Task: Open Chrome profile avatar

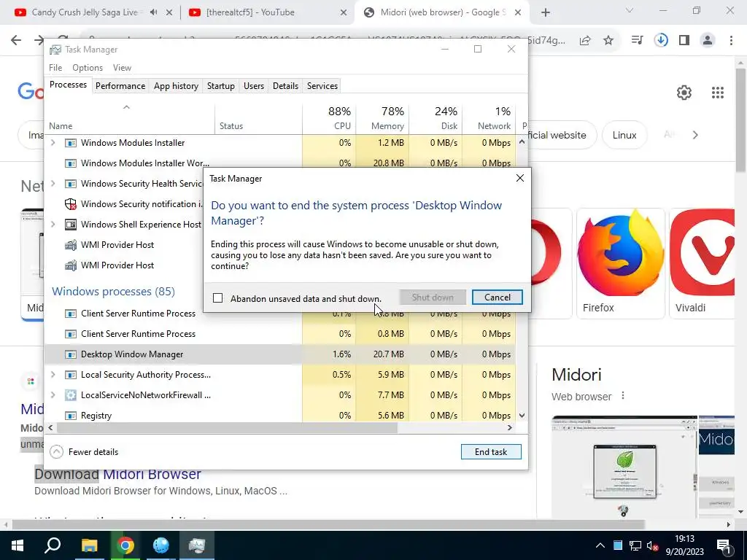Action: click(708, 41)
